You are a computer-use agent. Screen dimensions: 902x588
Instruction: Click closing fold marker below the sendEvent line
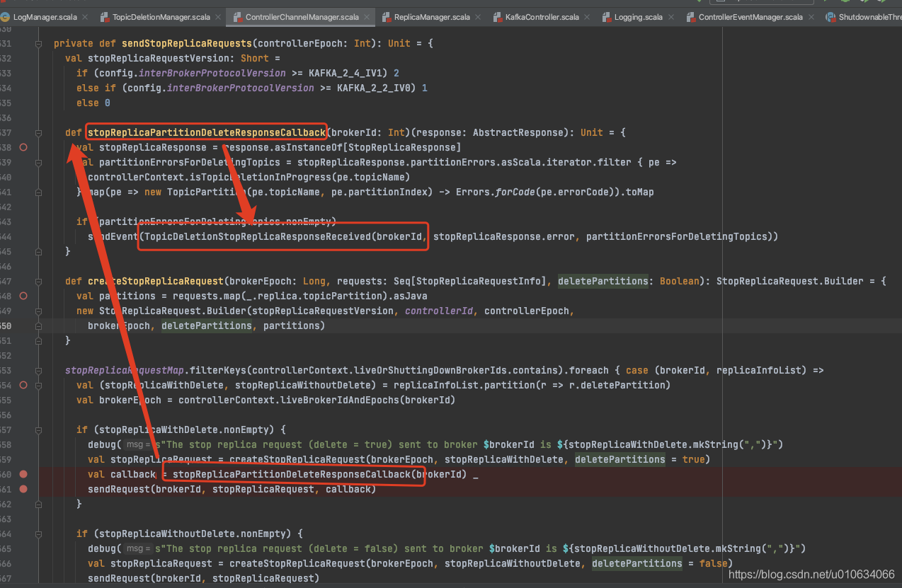pyautogui.click(x=40, y=251)
